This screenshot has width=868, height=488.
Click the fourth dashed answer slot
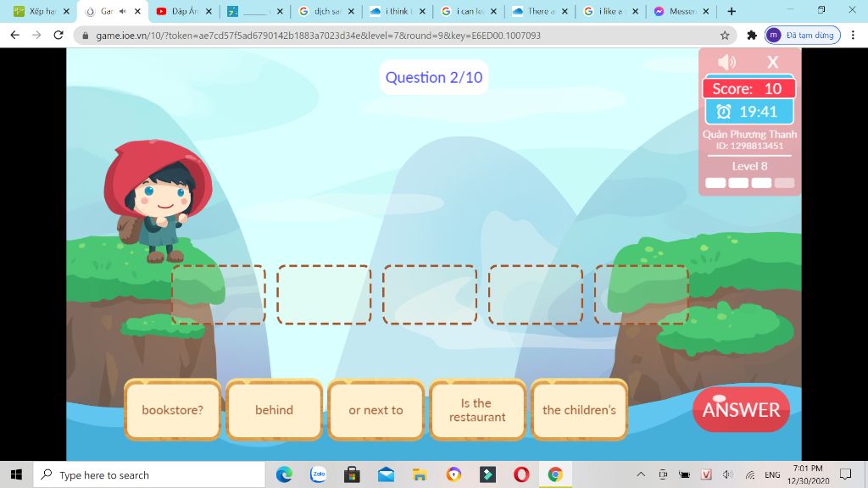[x=536, y=294]
